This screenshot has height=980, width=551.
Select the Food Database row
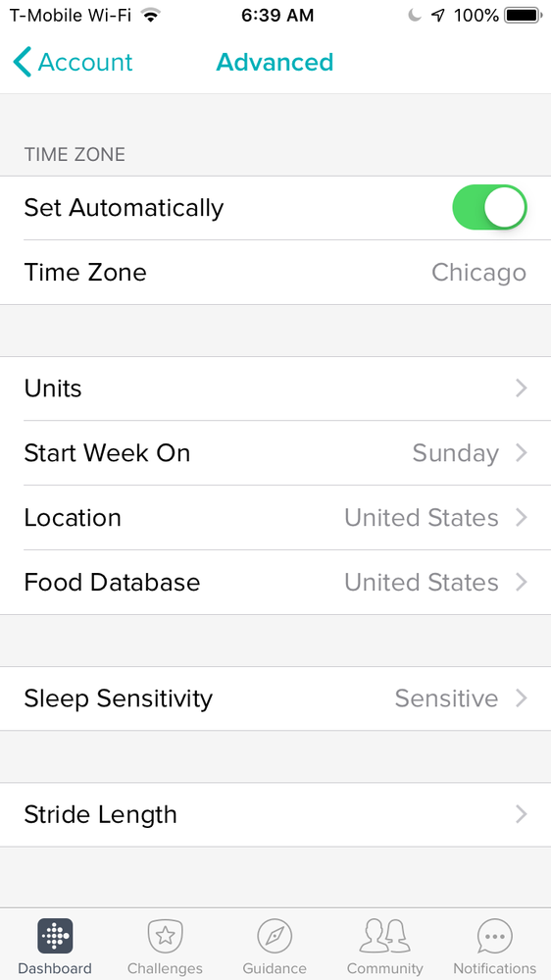(x=275, y=582)
